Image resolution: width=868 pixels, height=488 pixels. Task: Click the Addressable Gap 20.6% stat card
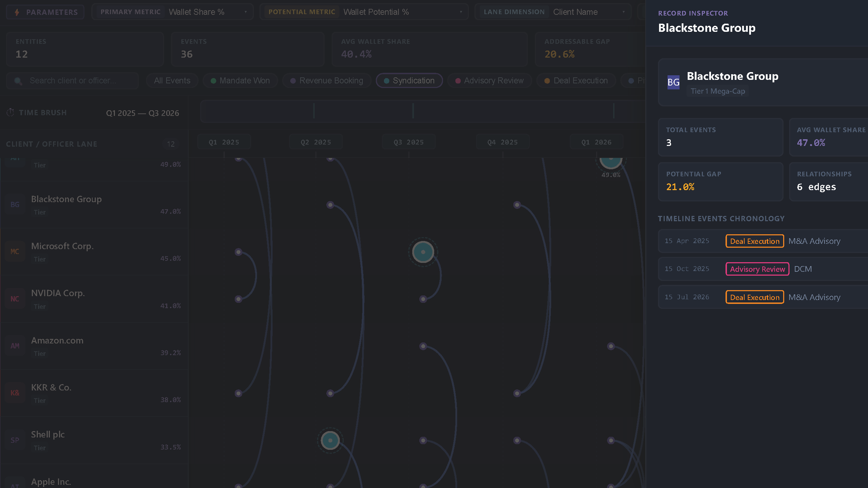590,49
